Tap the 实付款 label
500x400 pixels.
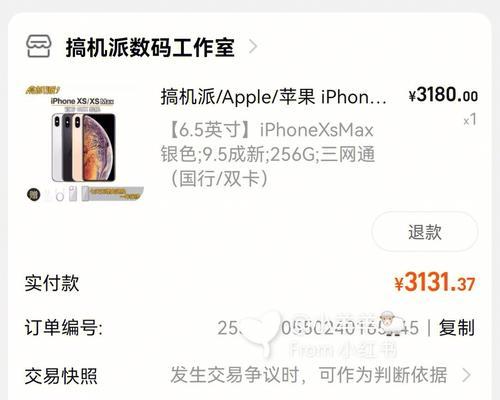(52, 283)
